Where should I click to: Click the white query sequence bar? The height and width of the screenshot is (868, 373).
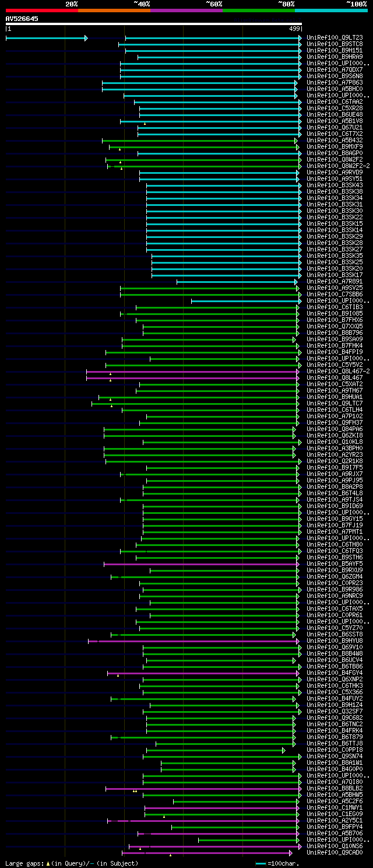coord(154,24)
